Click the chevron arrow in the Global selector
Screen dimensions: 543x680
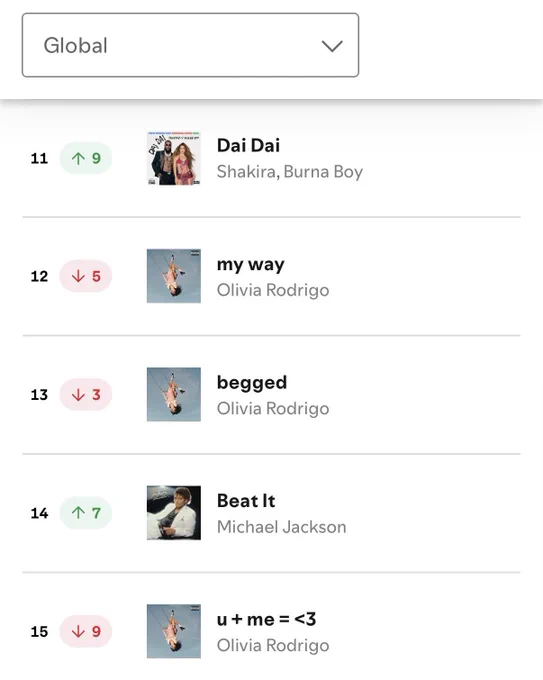332,46
